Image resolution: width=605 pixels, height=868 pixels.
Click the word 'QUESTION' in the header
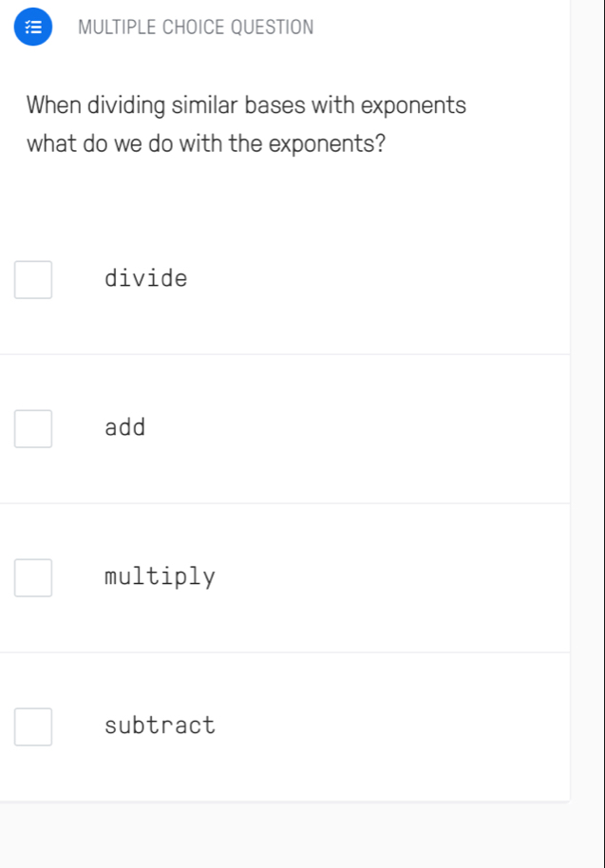[x=273, y=28]
